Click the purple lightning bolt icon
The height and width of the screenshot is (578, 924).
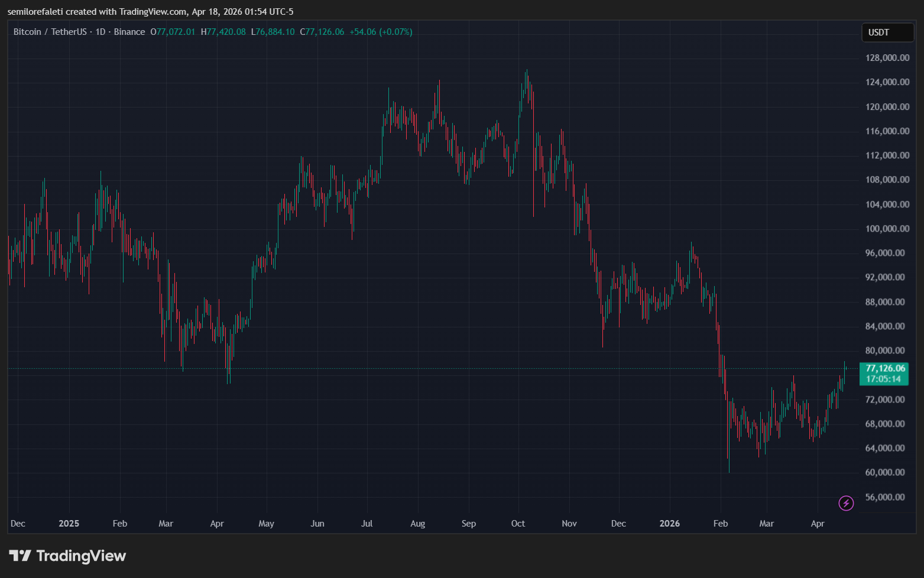846,503
